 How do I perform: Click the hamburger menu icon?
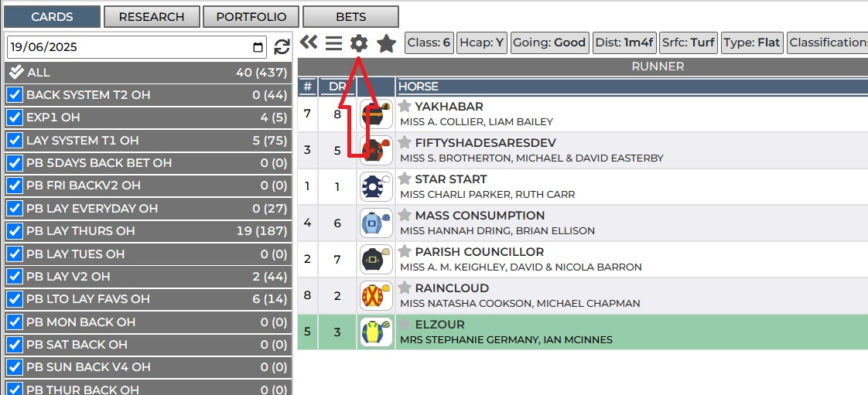click(333, 43)
